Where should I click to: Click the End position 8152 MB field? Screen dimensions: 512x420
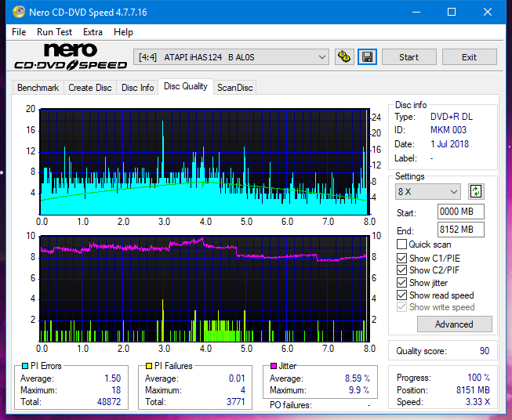[x=460, y=230]
